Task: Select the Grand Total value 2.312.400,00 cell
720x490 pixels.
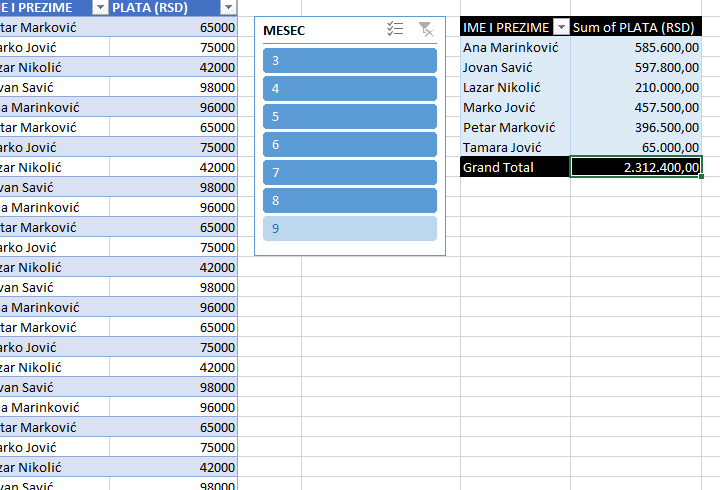Action: [x=636, y=167]
